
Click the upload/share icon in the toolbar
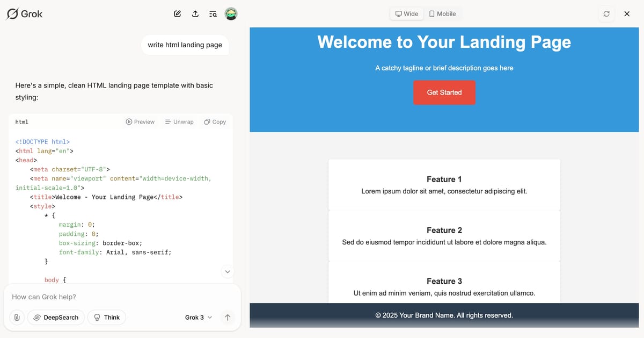[x=195, y=13]
